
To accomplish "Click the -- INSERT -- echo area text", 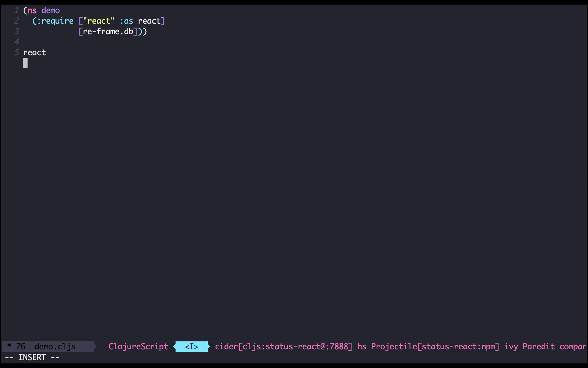I will point(32,357).
